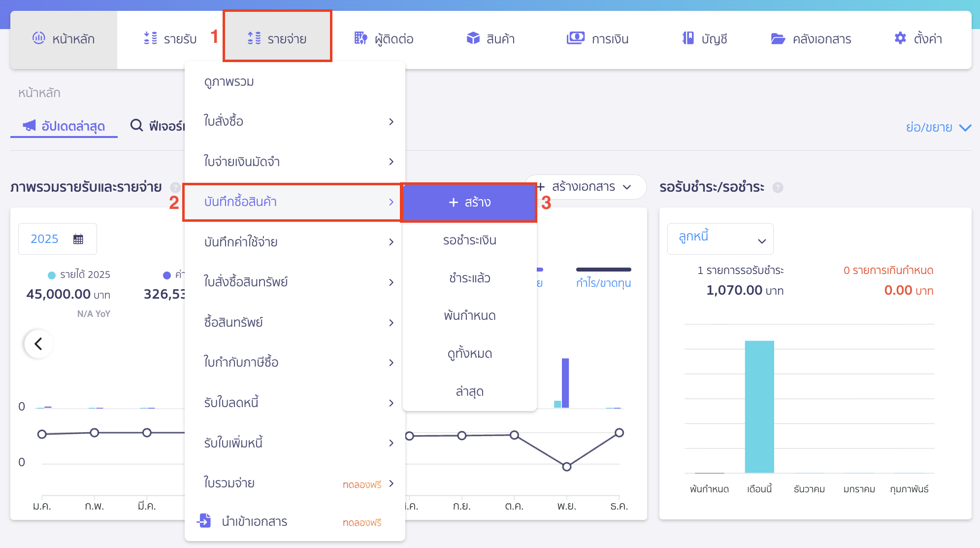The height and width of the screenshot is (548, 980).
Task: Click the คลังเอกสาร folder icon
Action: [778, 38]
